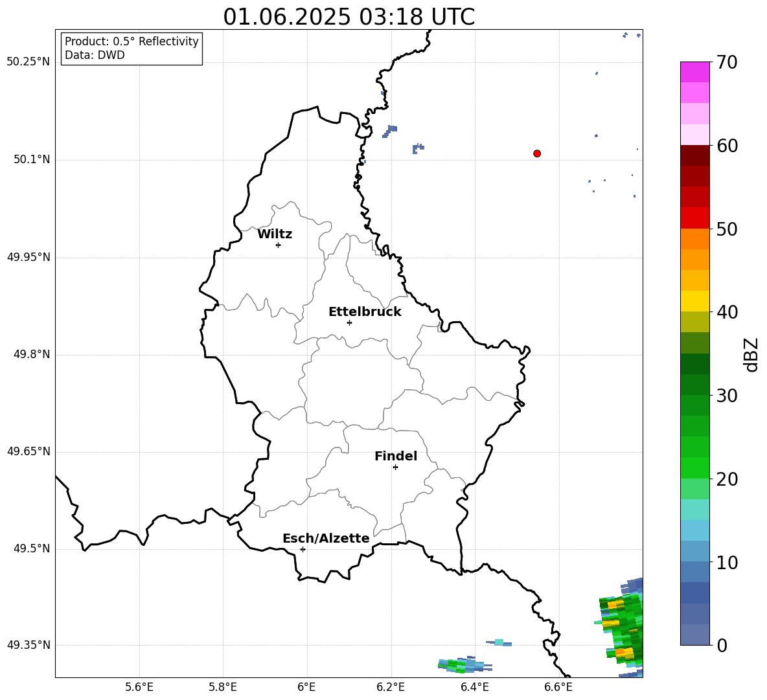
Task: Click the green radar echo near 6.4°E
Action: pos(464,665)
